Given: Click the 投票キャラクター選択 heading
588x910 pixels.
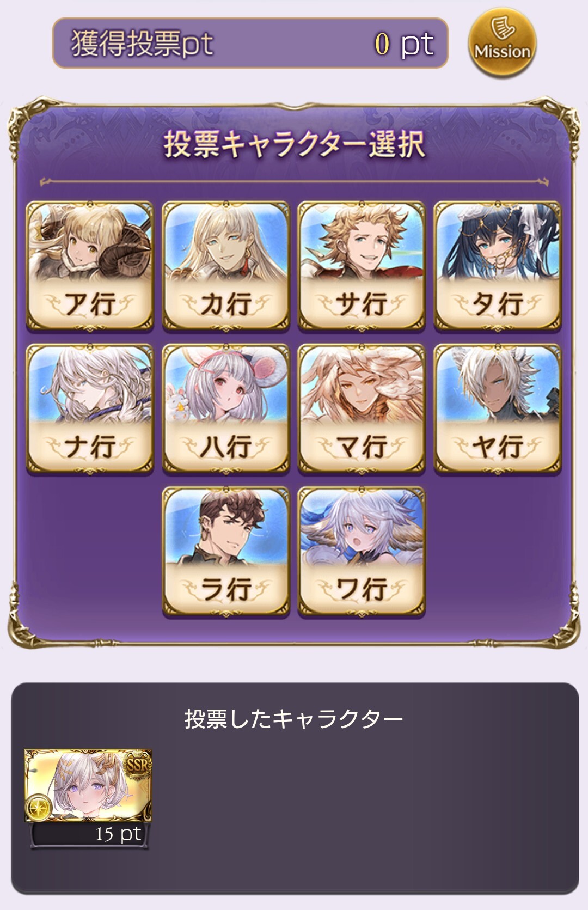Looking at the screenshot, I should coord(294,144).
